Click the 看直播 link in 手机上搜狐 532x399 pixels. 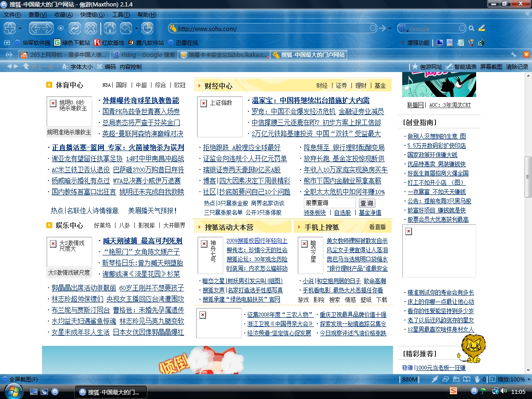coord(378,227)
